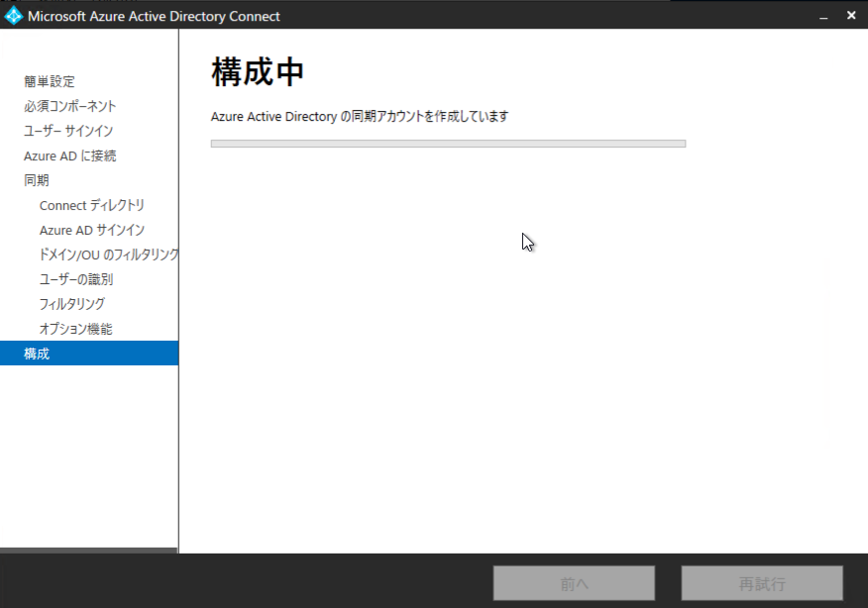Open オプション機能 sub-step

point(76,329)
